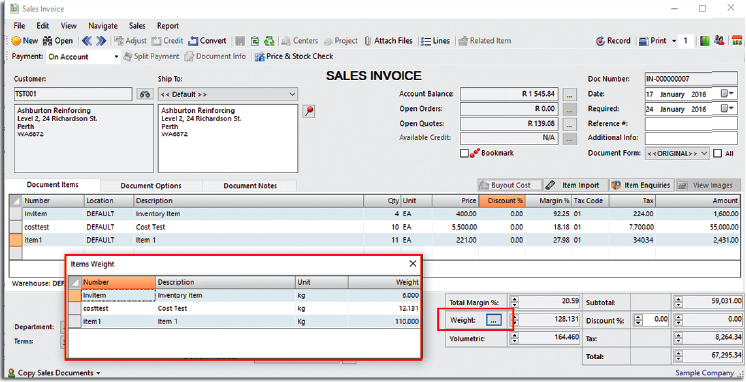
Task: Click Attach Files paperclip button
Action: pyautogui.click(x=388, y=41)
